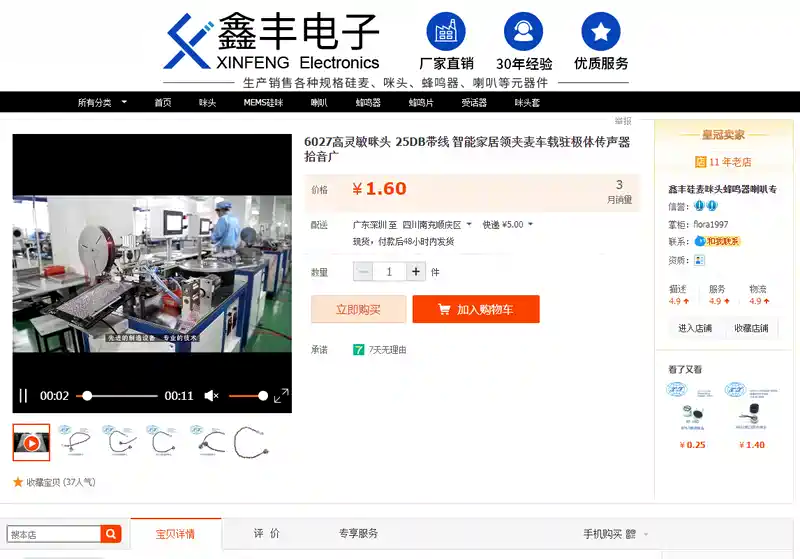Open the 蜂鸣器 nav item

[368, 103]
